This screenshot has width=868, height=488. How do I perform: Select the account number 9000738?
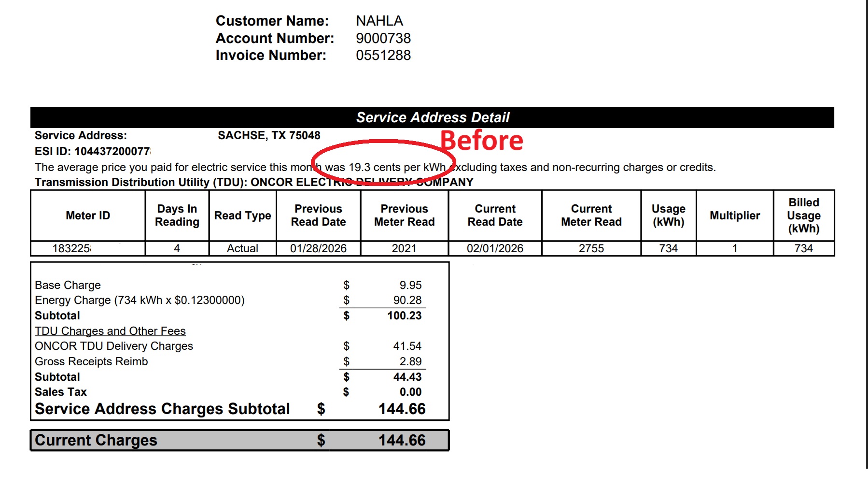click(383, 38)
